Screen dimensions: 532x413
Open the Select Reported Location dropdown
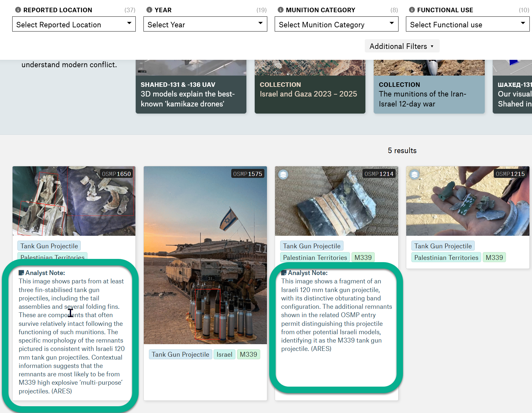(x=74, y=24)
